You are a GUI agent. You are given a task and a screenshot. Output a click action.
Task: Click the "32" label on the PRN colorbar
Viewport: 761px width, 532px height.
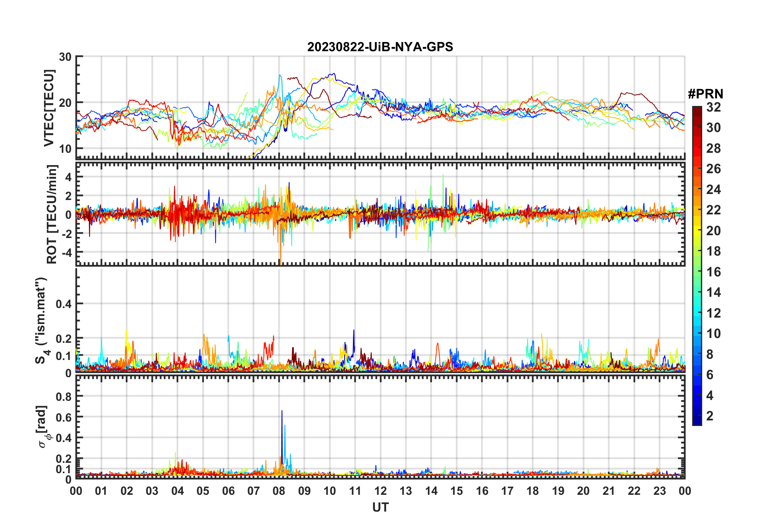[713, 107]
